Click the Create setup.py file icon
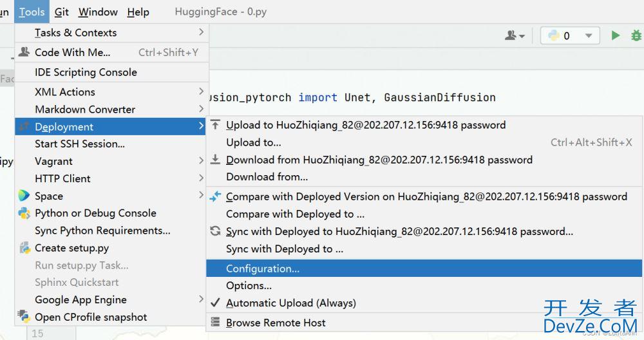Screen dimensions: 644x340 click(24, 248)
